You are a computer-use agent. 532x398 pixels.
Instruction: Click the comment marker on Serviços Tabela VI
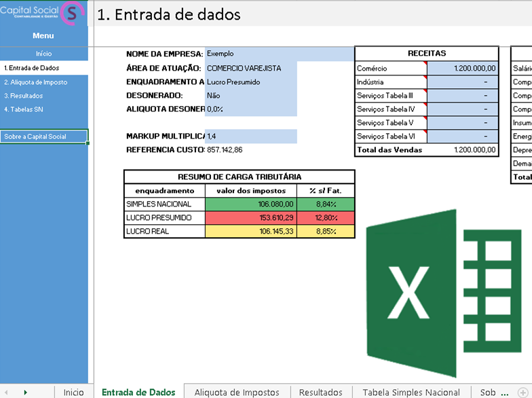click(x=425, y=132)
